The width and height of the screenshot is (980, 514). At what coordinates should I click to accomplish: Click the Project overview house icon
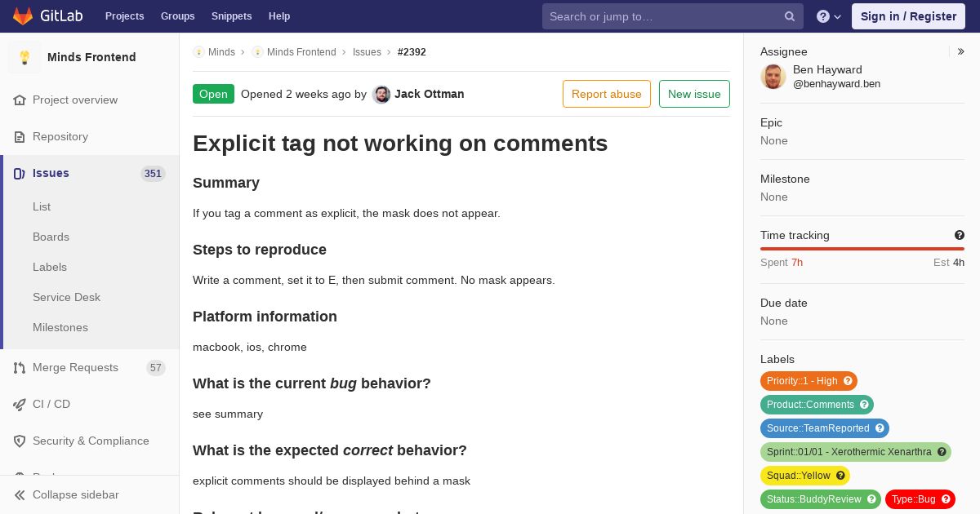(20, 100)
